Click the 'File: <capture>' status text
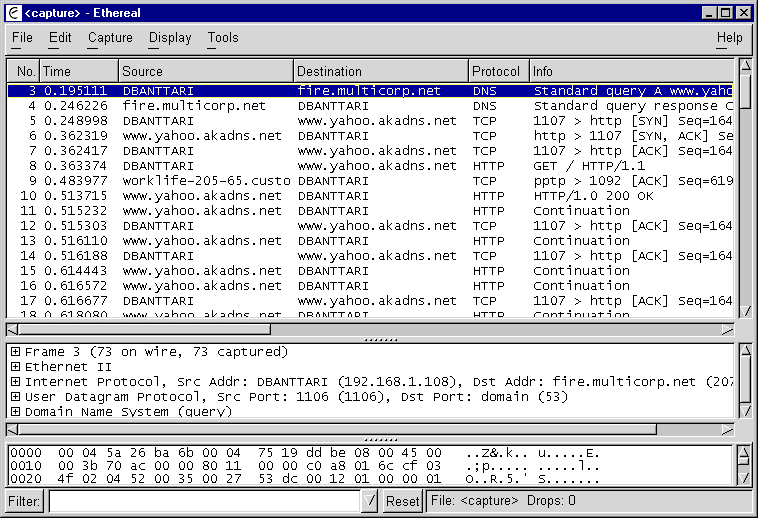 tap(474, 501)
